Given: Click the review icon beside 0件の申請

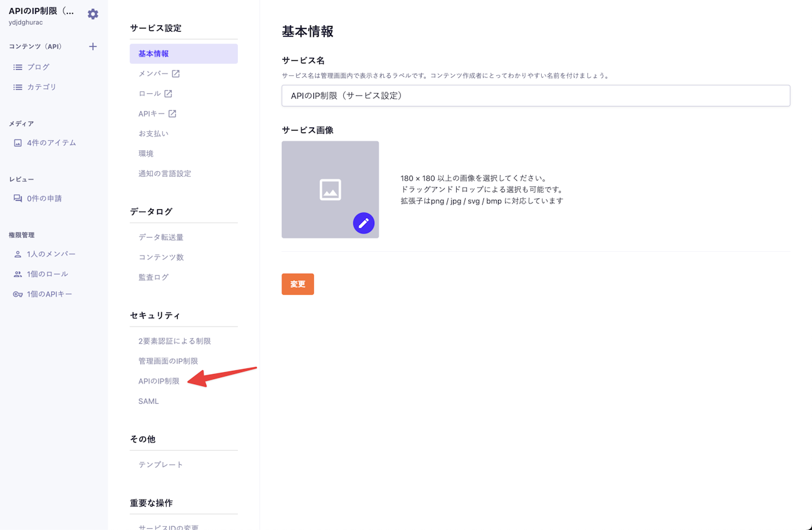Looking at the screenshot, I should click(18, 198).
